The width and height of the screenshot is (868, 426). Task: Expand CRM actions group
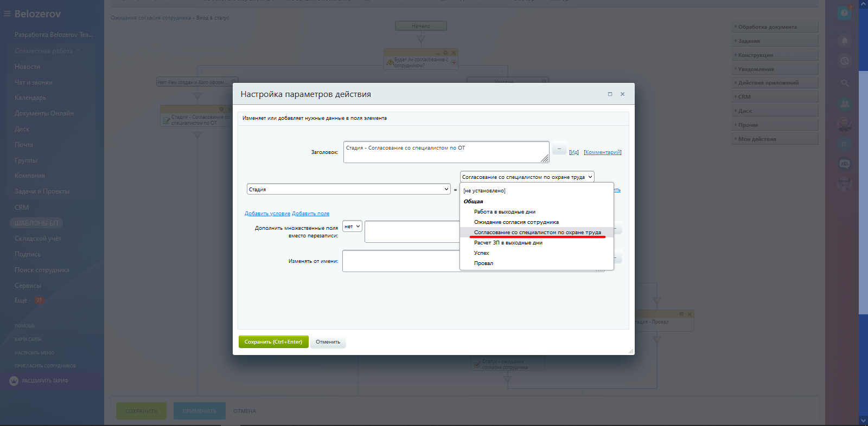tap(775, 97)
